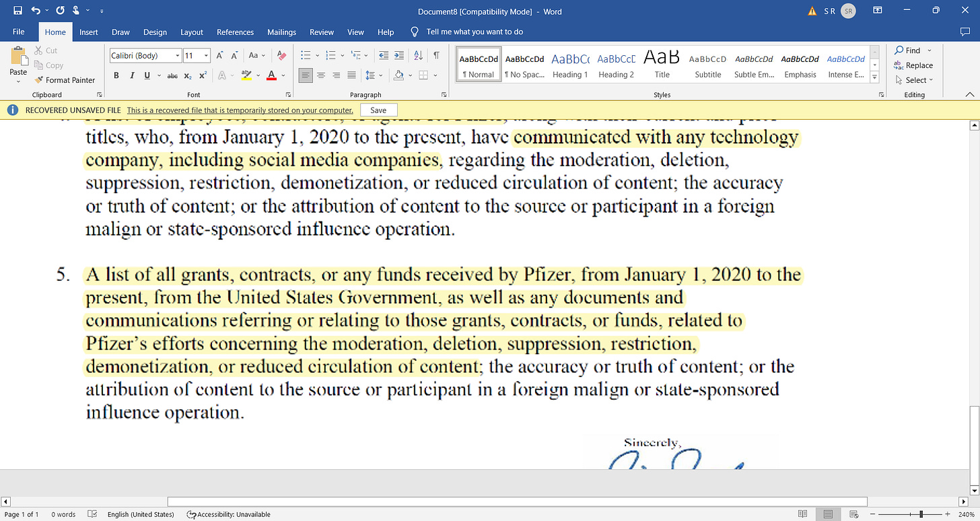Set Center paragraph alignment
Screen dimensions: 980x521
click(x=320, y=75)
